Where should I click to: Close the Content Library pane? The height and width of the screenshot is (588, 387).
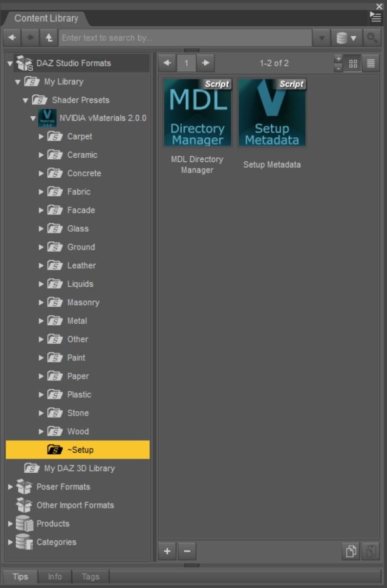379,6
